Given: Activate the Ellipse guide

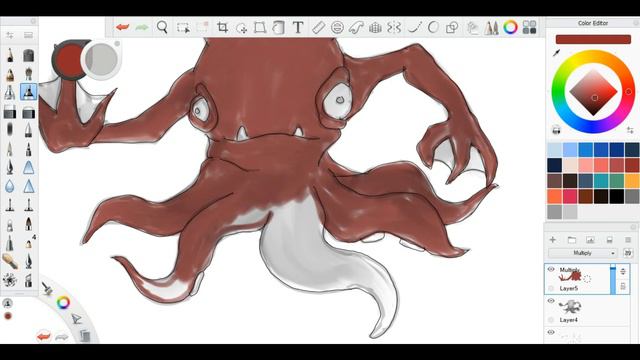Looking at the screenshot, I should pos(337,27).
